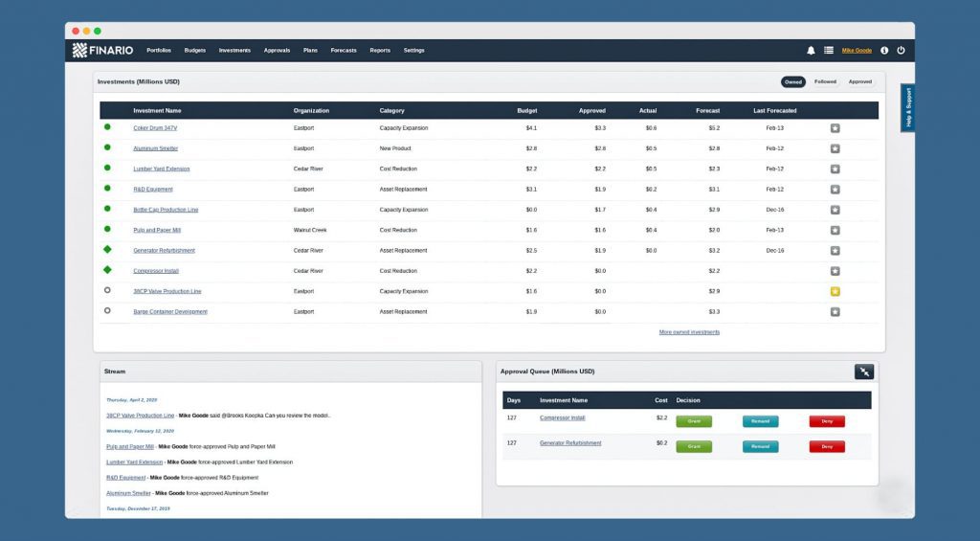Open the Portfolios menu

pos(159,51)
